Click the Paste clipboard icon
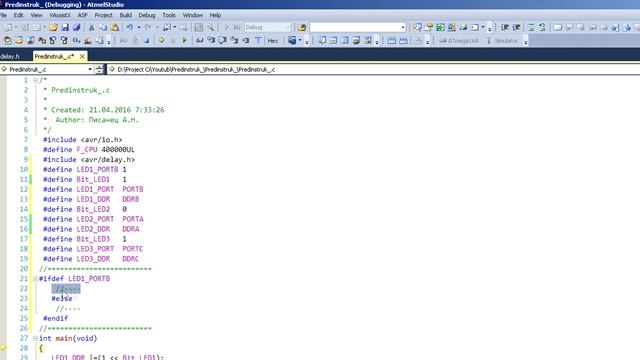The width and height of the screenshot is (640, 360). (x=115, y=27)
